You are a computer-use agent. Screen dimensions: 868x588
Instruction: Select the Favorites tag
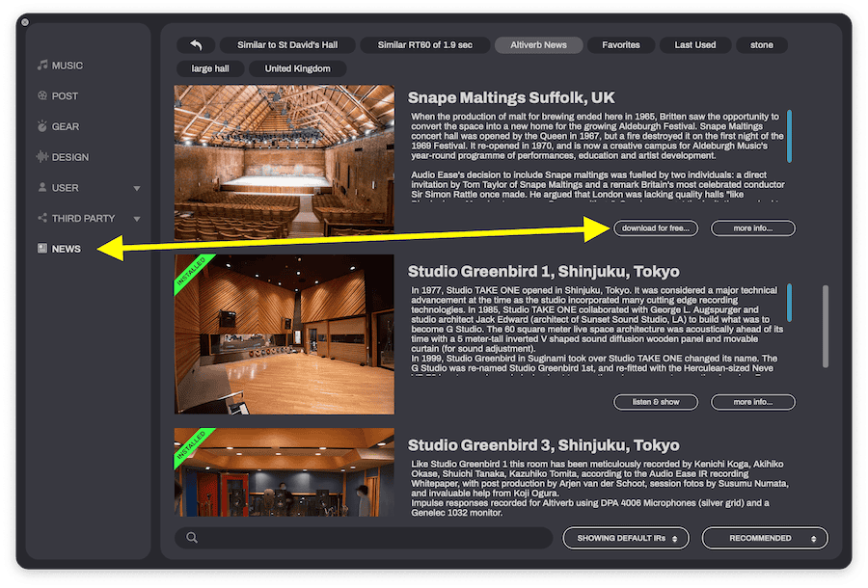(621, 44)
